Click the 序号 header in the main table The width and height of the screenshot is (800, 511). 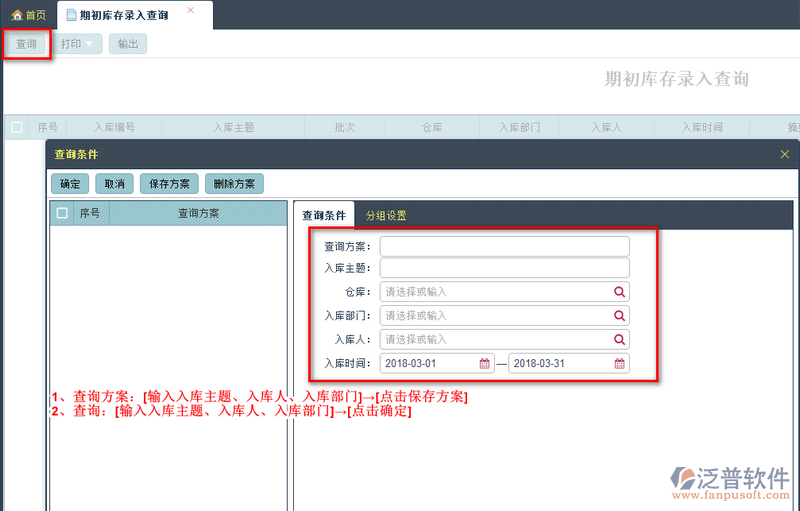click(47, 127)
